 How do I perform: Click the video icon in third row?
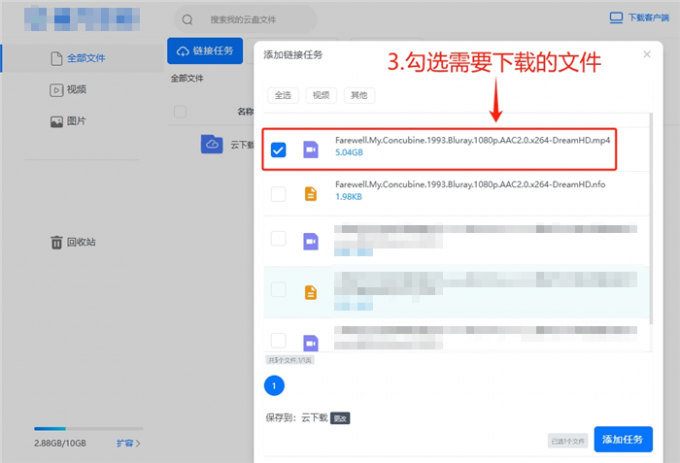[311, 241]
